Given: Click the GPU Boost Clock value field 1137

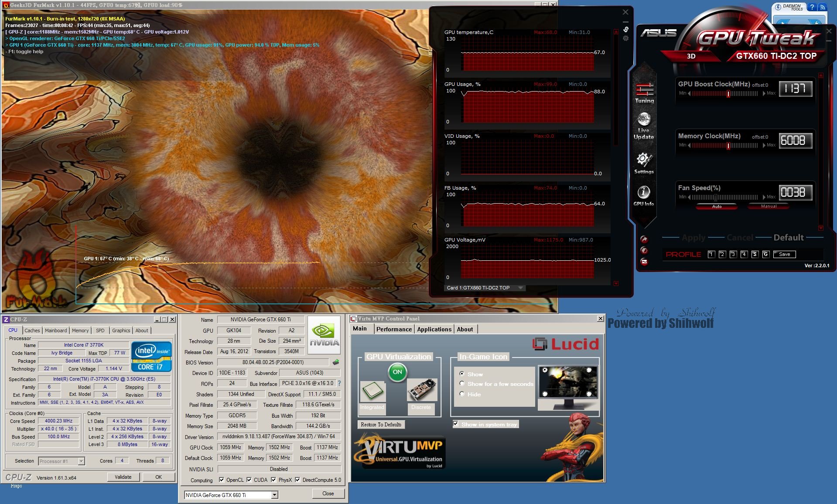Looking at the screenshot, I should [x=795, y=89].
